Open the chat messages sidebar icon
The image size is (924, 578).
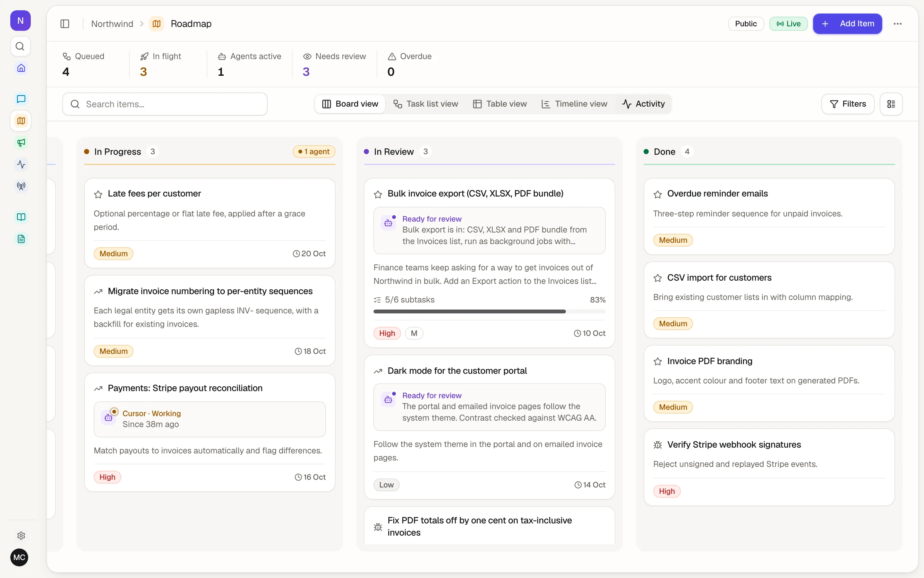21,99
